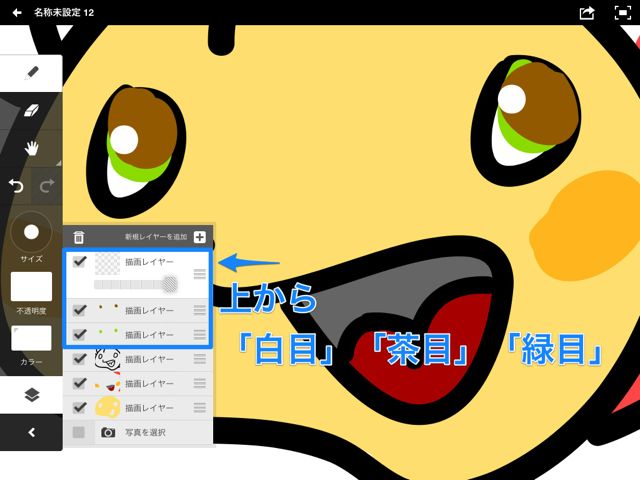The image size is (640, 480).
Task: Enter fullscreen view mode
Action: pos(622,13)
